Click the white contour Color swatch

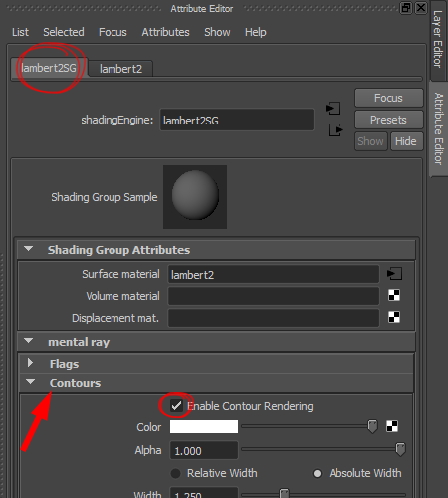tap(204, 426)
